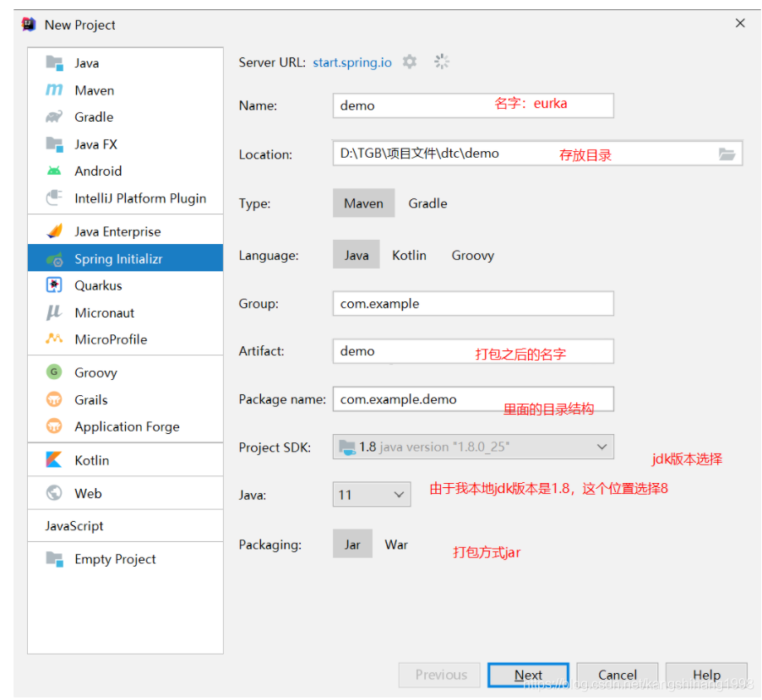Click the IntelliJ IDEA logo in title bar
762x700 pixels.
(30, 24)
